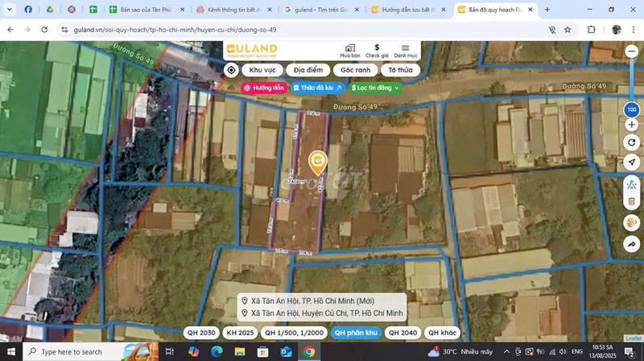The height and width of the screenshot is (361, 644).
Task: Click the red trash delete icon
Action: 632,201
